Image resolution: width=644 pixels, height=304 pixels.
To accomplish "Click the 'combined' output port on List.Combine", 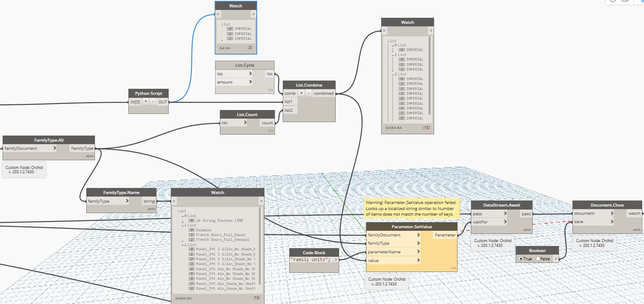I will (324, 93).
